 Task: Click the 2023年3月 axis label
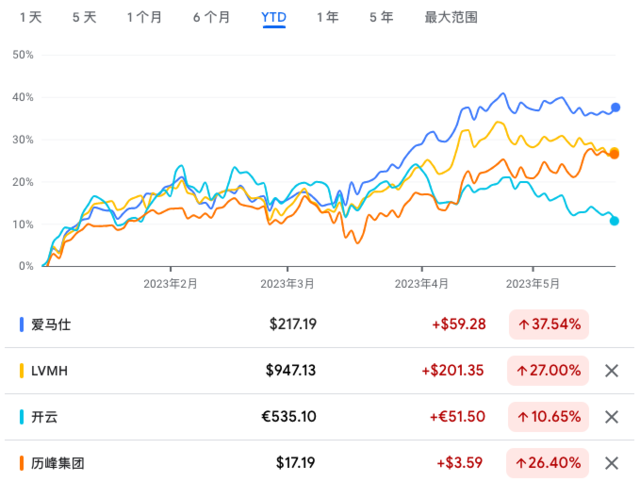tap(287, 284)
